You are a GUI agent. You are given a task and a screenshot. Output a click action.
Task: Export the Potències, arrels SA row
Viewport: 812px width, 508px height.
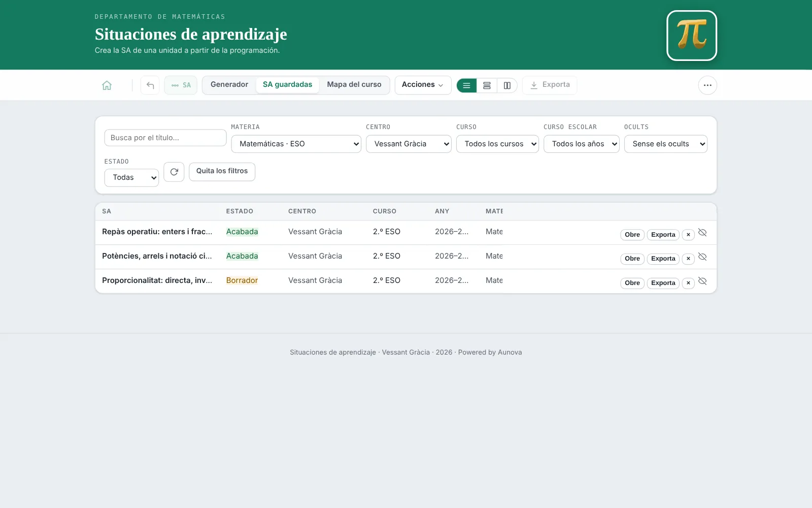coord(663,259)
